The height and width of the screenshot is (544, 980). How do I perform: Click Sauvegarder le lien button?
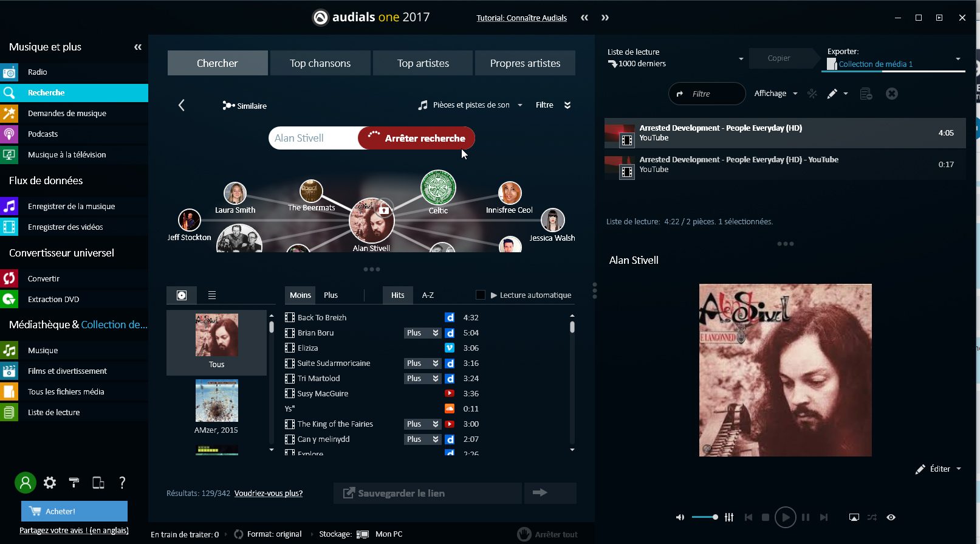point(428,493)
